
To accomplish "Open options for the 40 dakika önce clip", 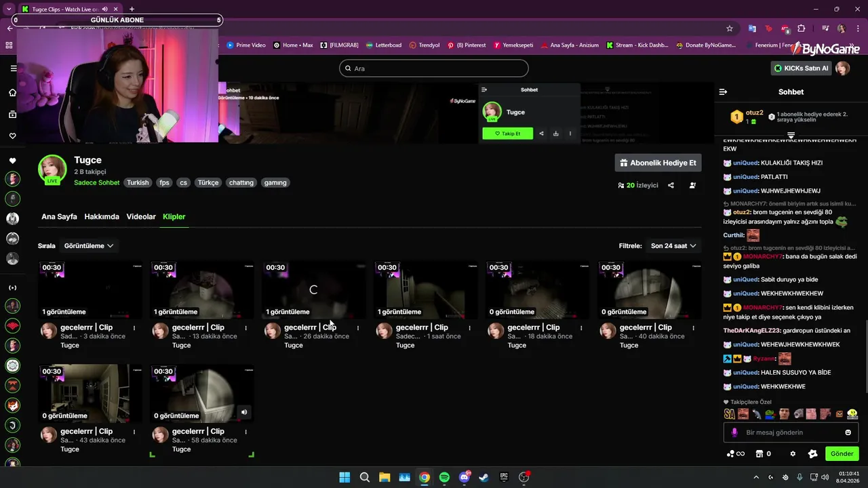I will click(x=693, y=328).
